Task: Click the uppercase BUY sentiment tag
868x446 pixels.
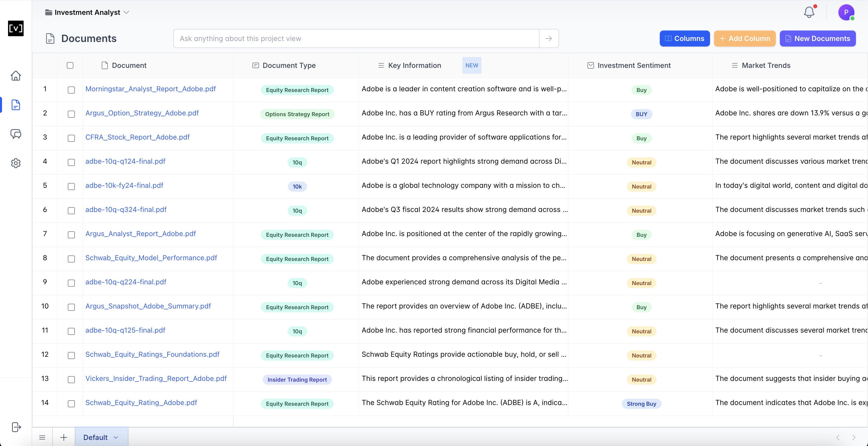Action: point(641,114)
